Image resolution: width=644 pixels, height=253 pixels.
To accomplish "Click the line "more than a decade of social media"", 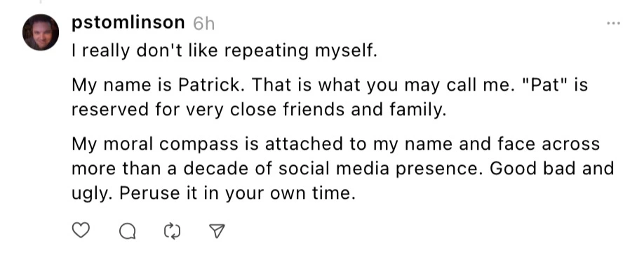I will click(342, 169).
